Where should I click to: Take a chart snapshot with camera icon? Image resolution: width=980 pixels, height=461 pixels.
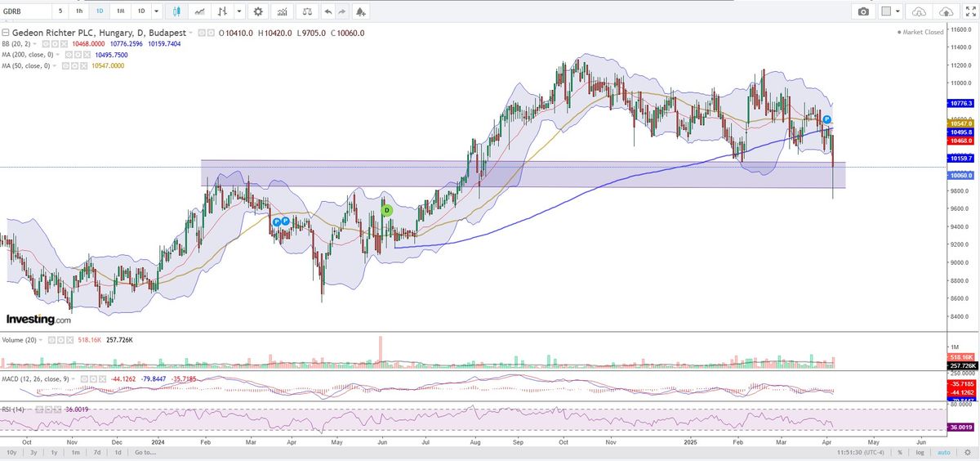coord(863,11)
